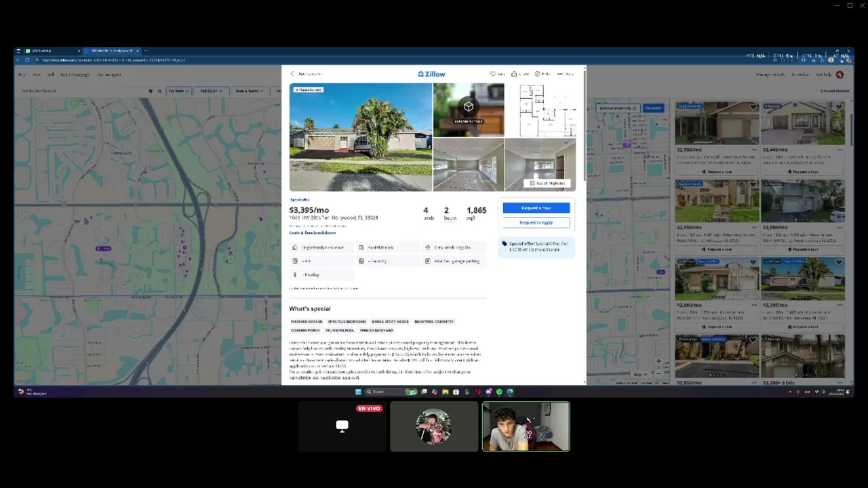The image size is (868, 488).
Task: Select the FINISHED GARAGE tag
Action: (307, 321)
